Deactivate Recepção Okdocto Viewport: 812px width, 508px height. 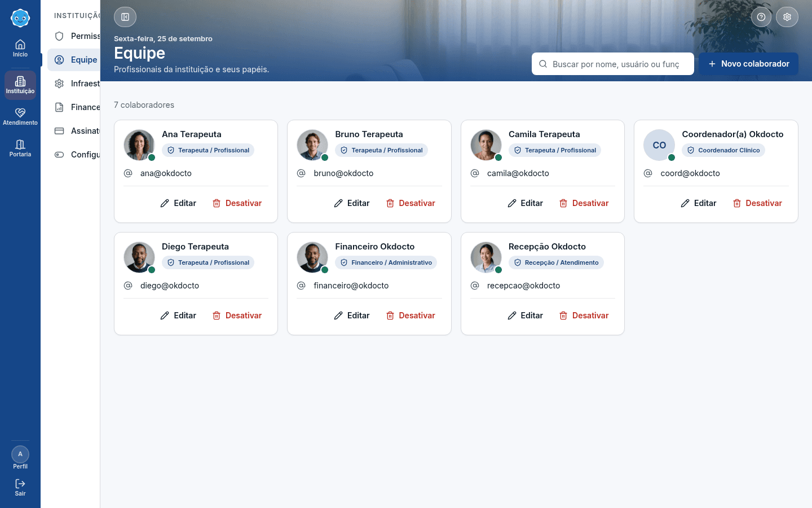(x=584, y=316)
